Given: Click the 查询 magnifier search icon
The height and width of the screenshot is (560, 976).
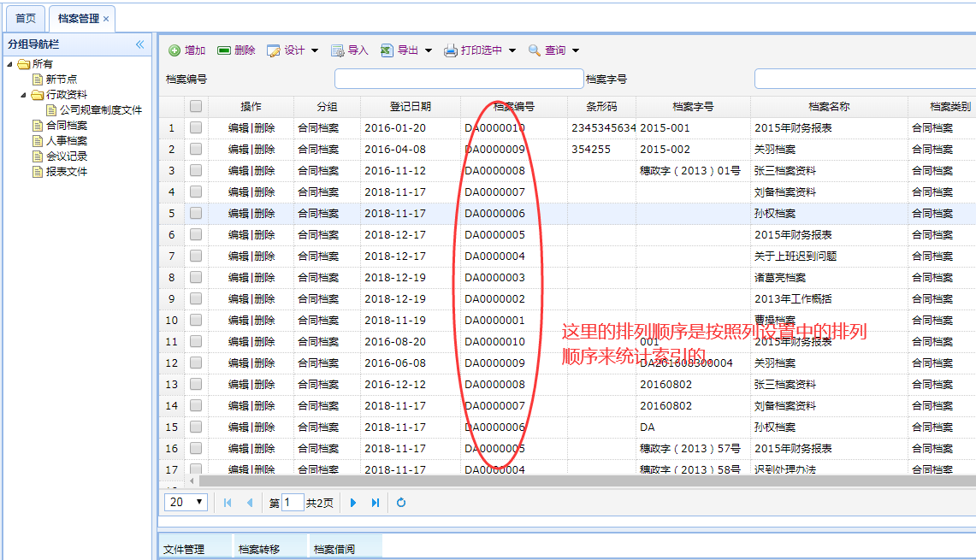Looking at the screenshot, I should coord(535,50).
